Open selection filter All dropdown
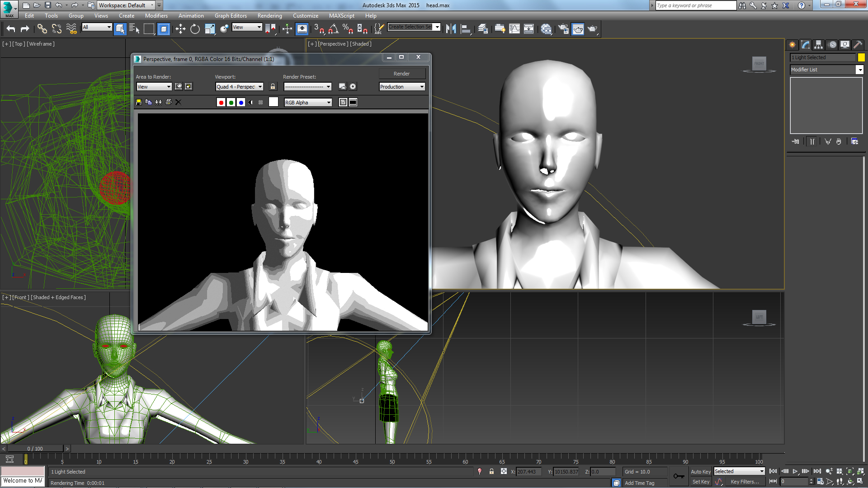868x488 pixels. (x=97, y=27)
